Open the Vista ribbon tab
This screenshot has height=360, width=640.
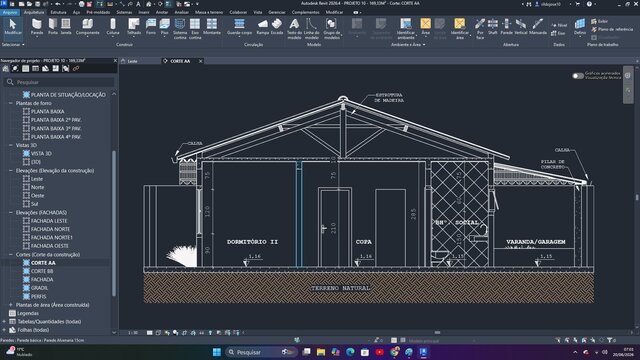pyautogui.click(x=258, y=12)
